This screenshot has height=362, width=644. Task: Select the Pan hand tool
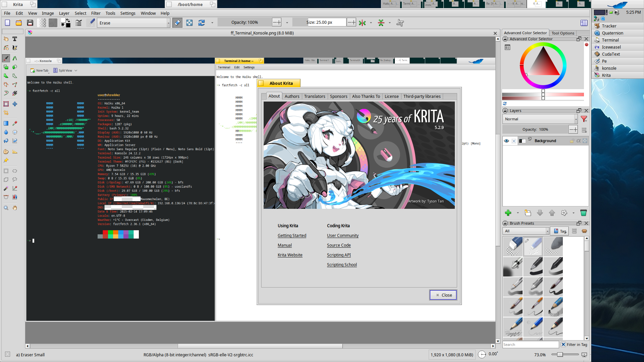coord(15,208)
